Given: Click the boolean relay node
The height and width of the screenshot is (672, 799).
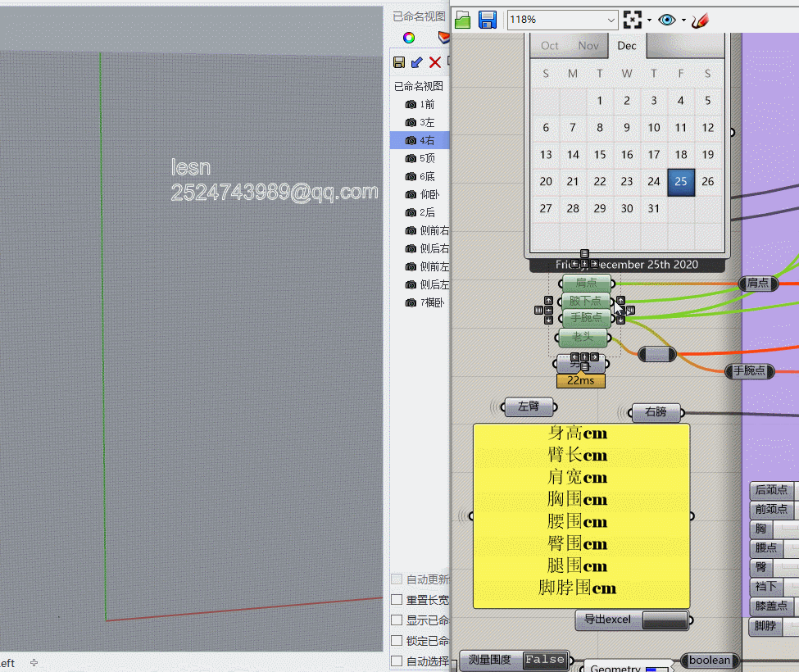Looking at the screenshot, I should (710, 661).
